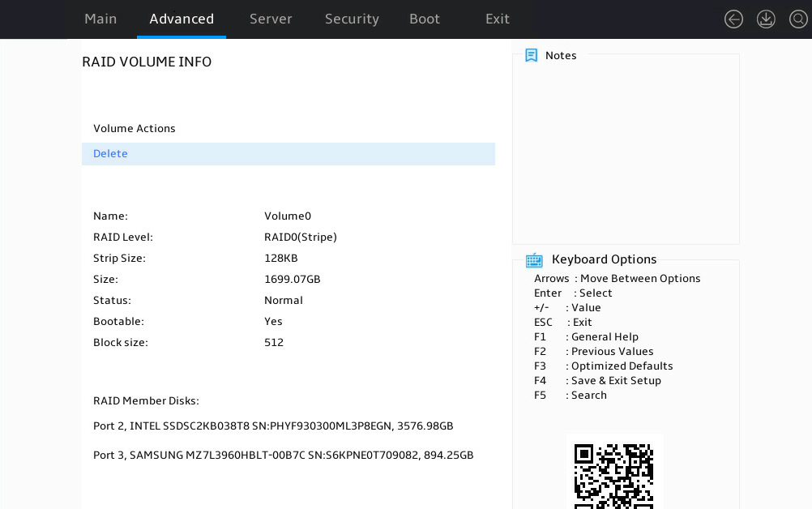
Task: Click the Name: label
Action: pos(110,216)
